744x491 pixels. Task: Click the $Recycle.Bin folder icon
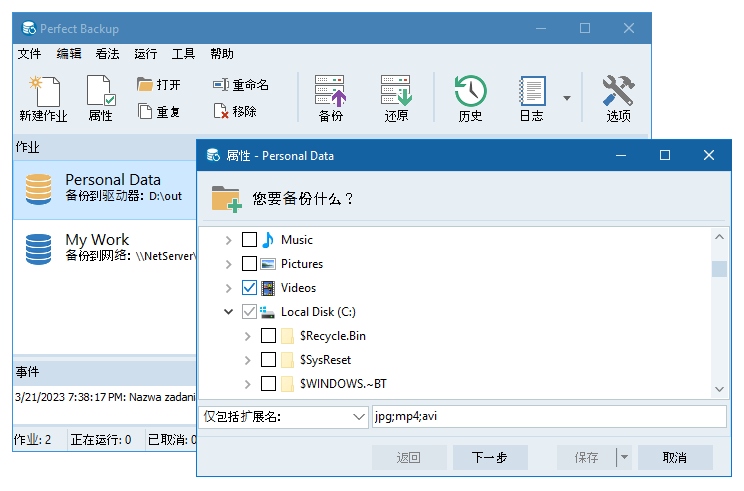click(x=287, y=336)
